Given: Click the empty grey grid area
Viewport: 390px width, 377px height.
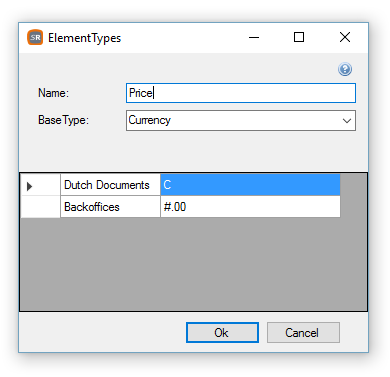Looking at the screenshot, I should (x=193, y=264).
